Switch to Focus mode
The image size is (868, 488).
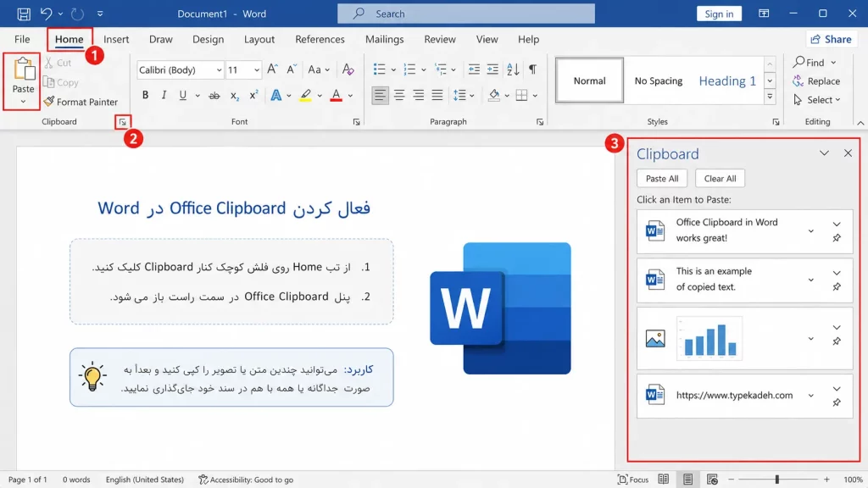[x=632, y=480]
